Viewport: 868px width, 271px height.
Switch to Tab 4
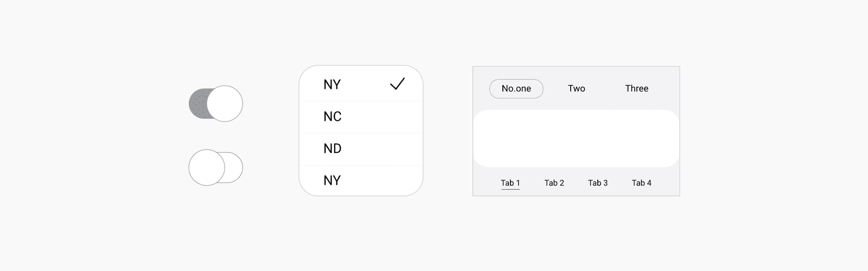pyautogui.click(x=641, y=183)
